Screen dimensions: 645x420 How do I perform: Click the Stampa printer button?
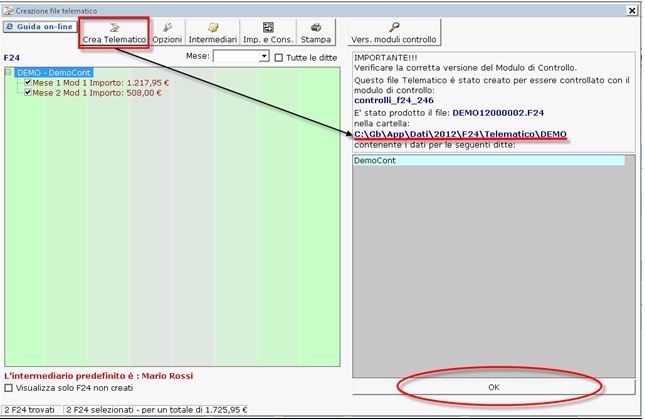(x=316, y=33)
